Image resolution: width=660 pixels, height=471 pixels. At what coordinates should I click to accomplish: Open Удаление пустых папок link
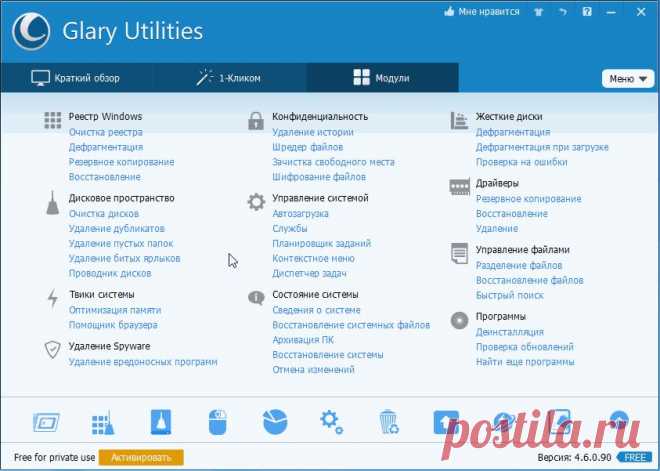tap(121, 244)
